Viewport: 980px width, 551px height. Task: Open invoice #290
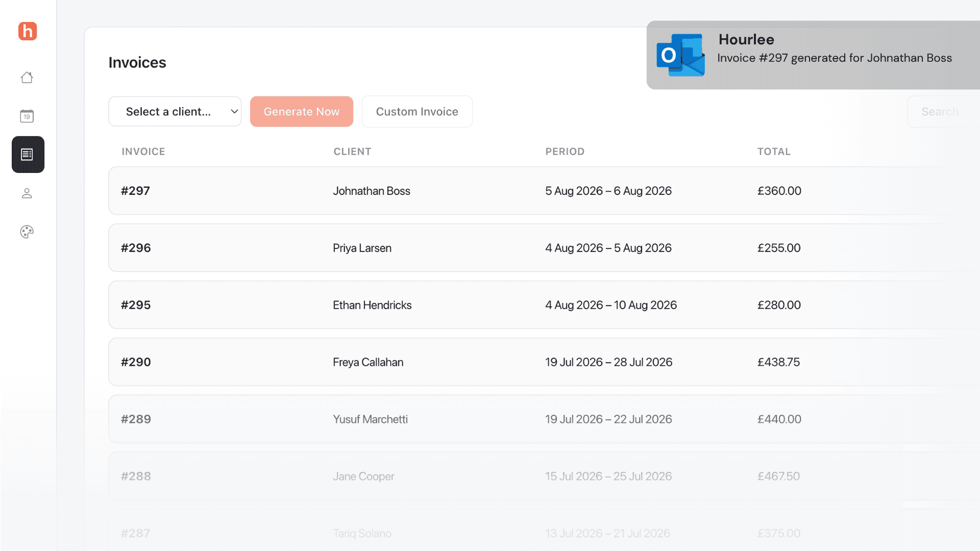(136, 362)
